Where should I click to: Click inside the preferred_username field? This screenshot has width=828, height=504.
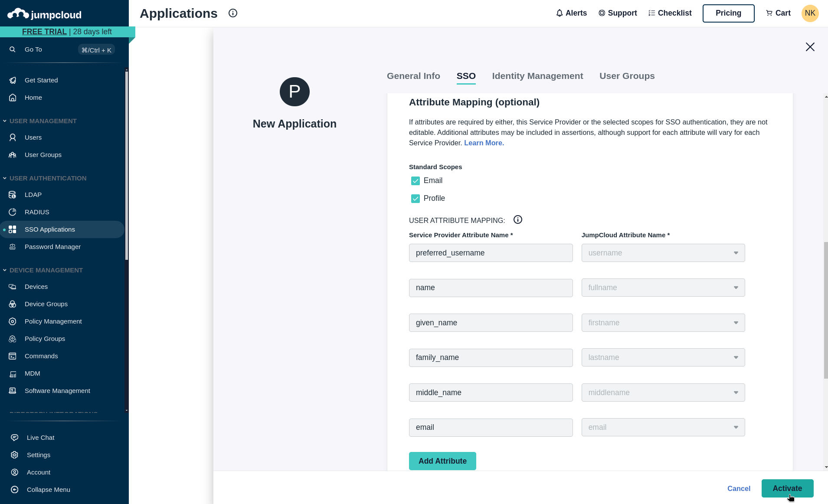pos(491,252)
